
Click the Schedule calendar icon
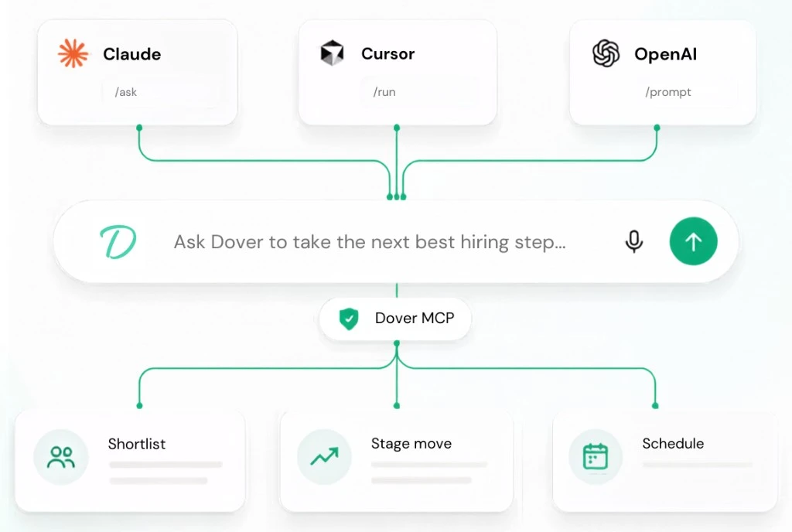point(596,457)
